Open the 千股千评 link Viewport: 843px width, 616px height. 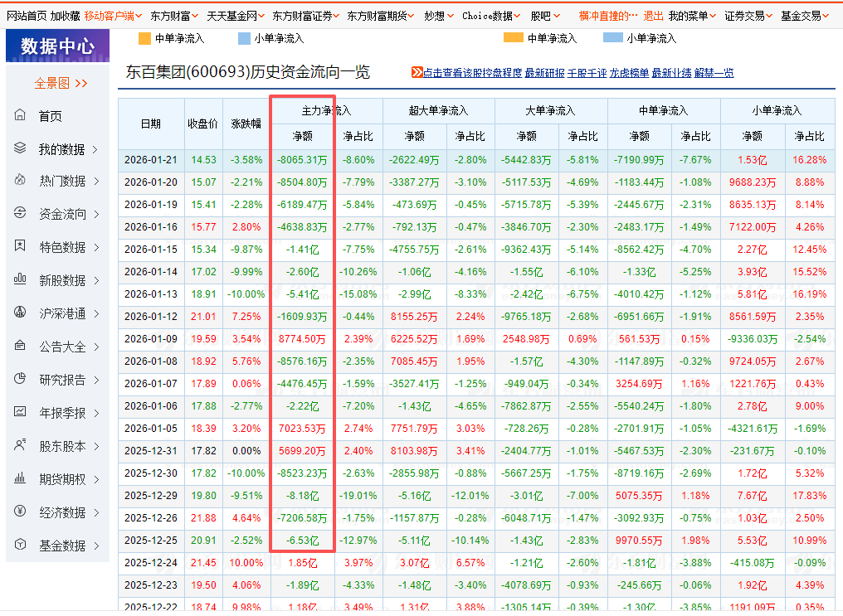(587, 73)
